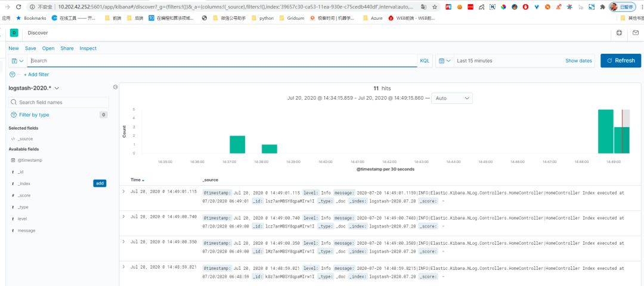Click the Filter by type icon
644x286 pixels.
tap(14, 115)
